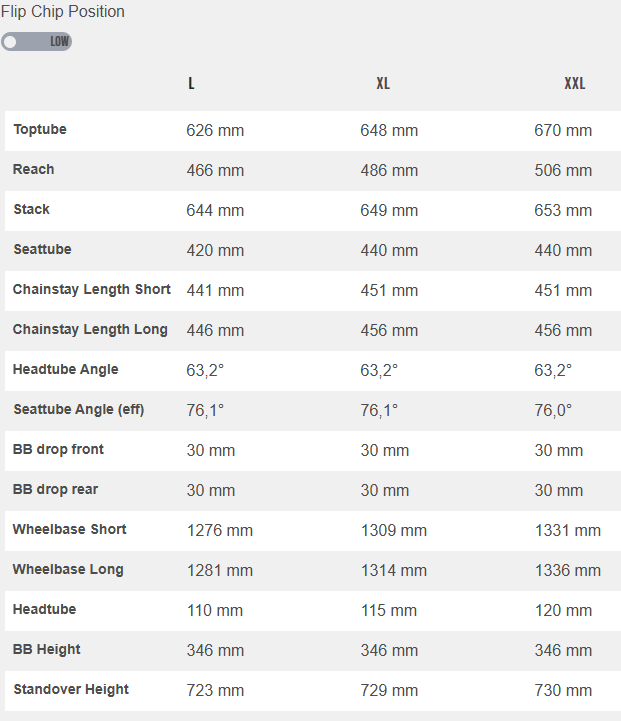Select the Standover Height row label
The image size is (621, 721).
tap(71, 689)
